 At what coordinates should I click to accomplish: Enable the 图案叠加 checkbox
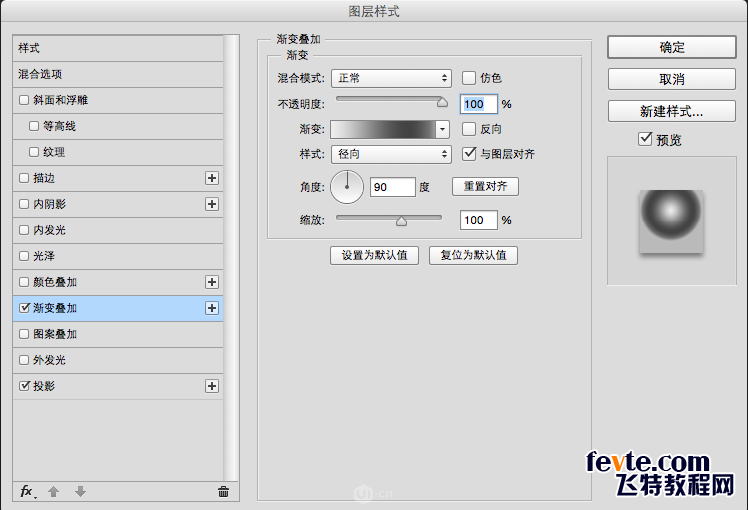point(24,334)
